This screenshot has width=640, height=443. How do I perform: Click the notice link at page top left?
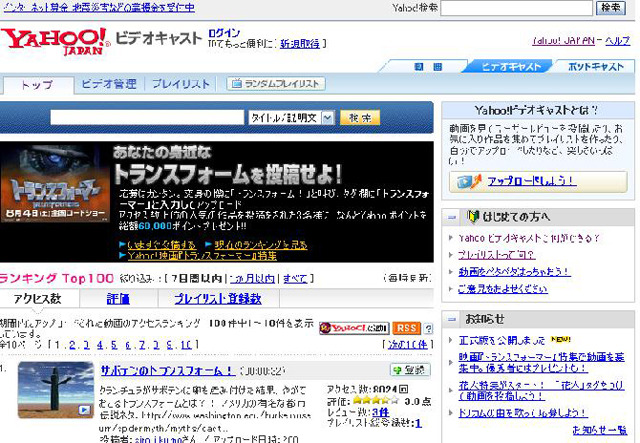point(99,7)
